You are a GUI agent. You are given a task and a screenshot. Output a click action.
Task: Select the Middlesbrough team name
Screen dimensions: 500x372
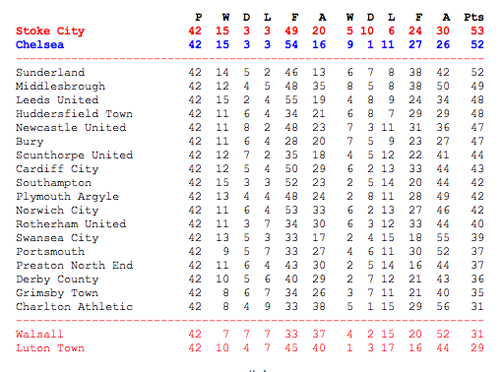(x=61, y=86)
